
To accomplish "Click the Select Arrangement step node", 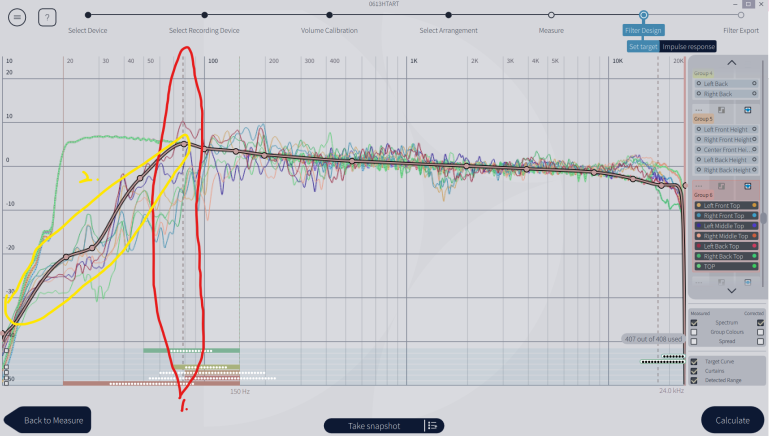I will (x=449, y=15).
